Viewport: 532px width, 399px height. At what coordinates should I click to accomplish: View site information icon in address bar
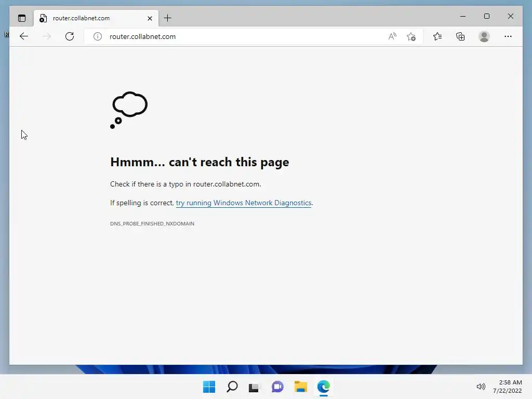point(97,36)
